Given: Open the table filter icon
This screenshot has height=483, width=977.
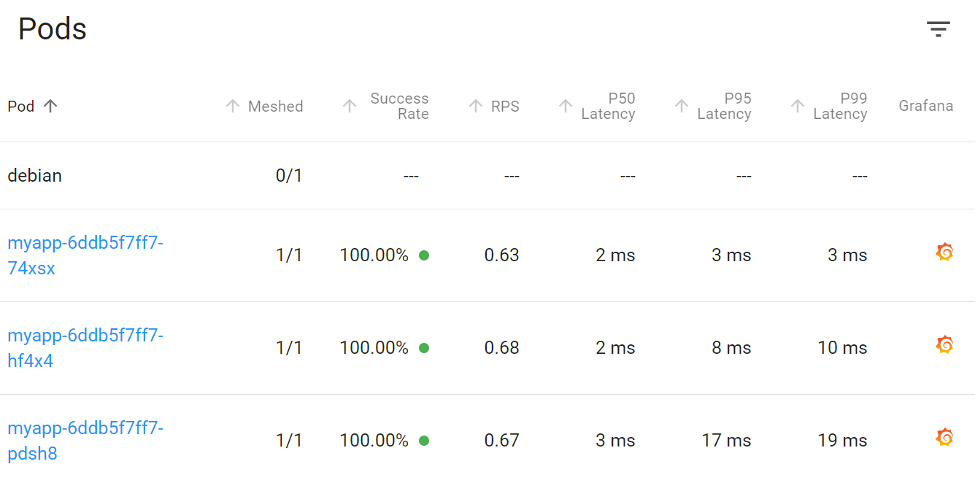Looking at the screenshot, I should click(x=938, y=29).
